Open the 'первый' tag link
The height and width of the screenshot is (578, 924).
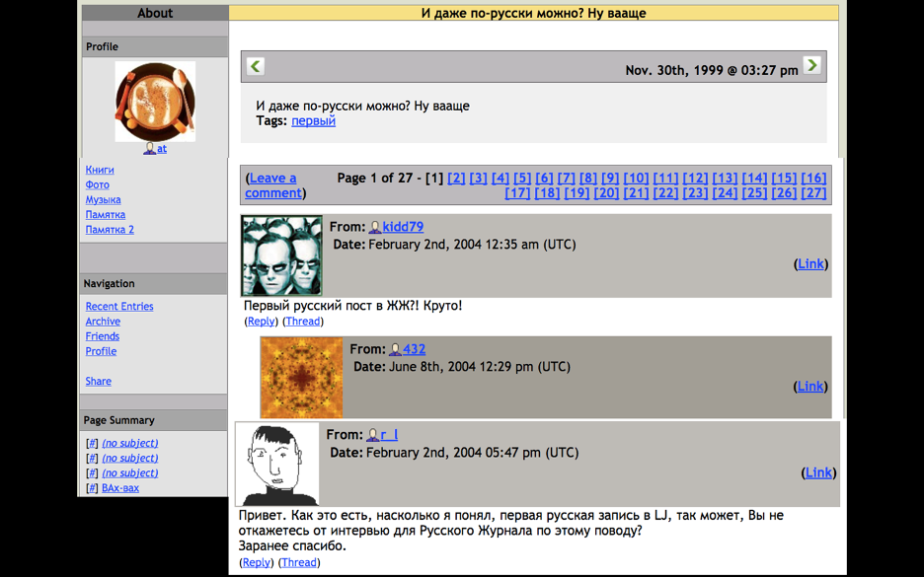point(313,121)
